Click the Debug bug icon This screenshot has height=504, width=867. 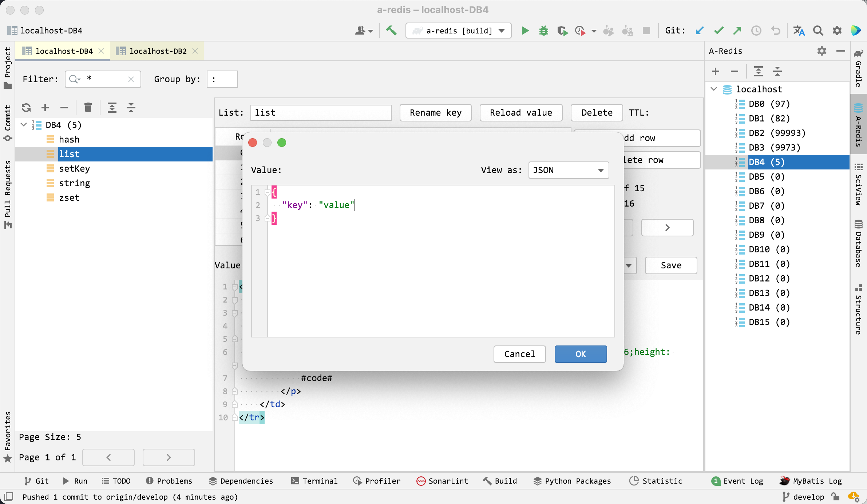tap(543, 31)
